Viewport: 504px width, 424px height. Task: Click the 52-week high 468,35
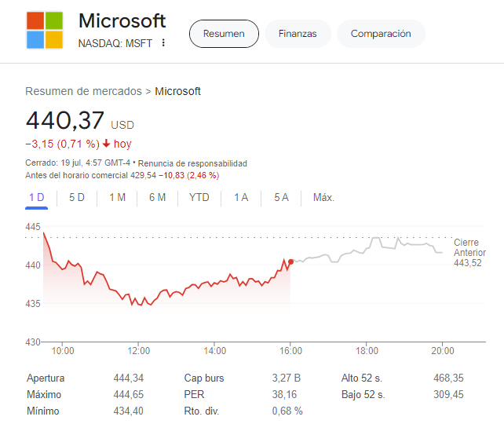[x=448, y=378]
